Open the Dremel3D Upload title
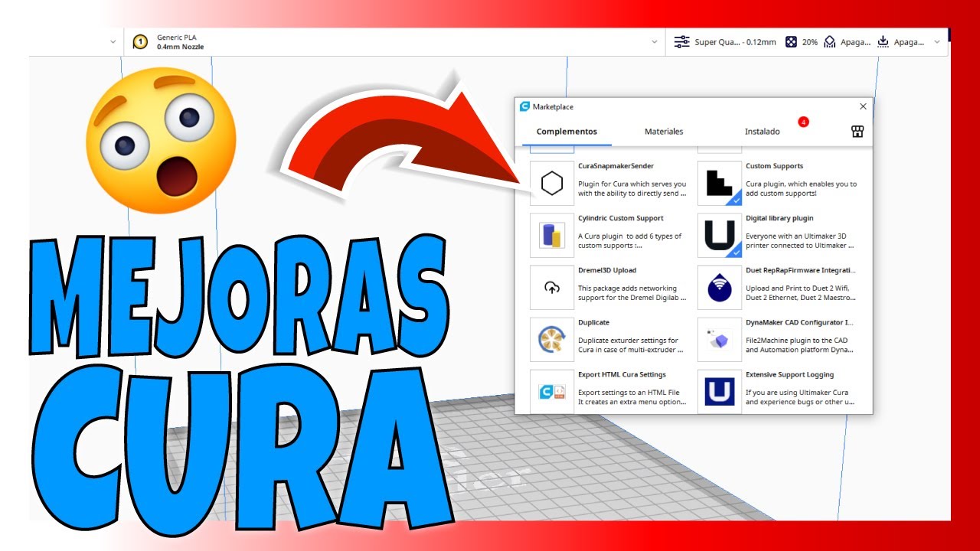 point(607,270)
